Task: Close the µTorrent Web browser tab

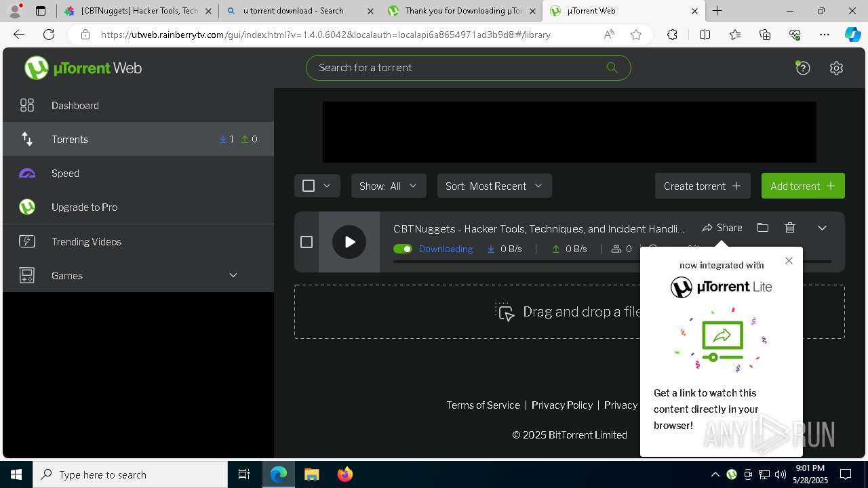Action: 694,11
